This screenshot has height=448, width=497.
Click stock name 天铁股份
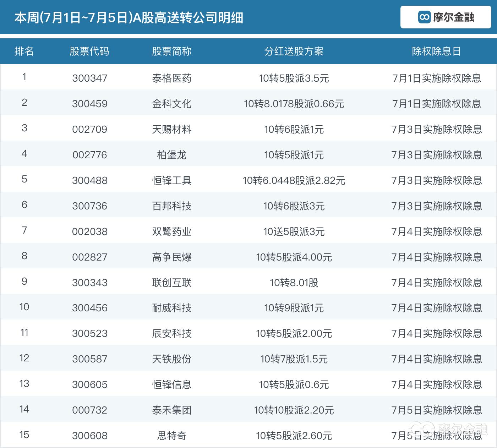click(172, 359)
